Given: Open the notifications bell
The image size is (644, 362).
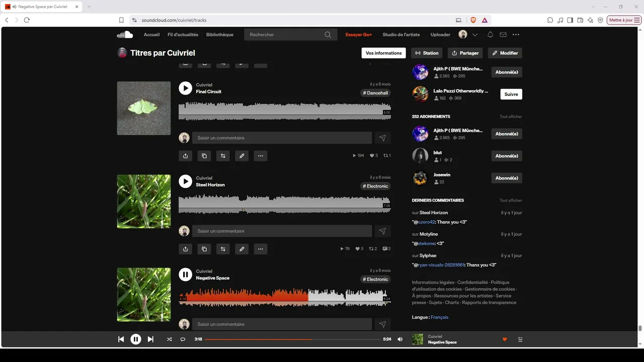Looking at the screenshot, I should coord(490,35).
